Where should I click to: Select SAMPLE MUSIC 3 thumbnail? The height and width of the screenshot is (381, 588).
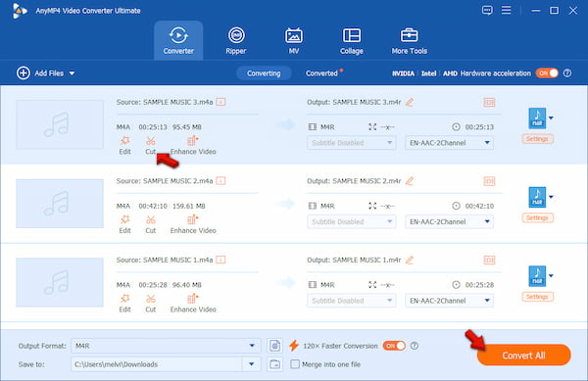pyautogui.click(x=60, y=124)
